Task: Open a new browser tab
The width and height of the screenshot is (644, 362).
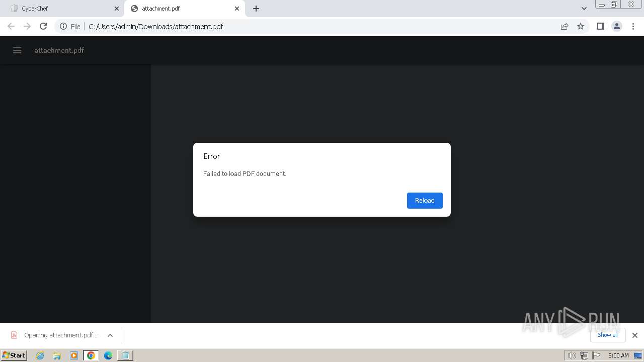Action: (256, 9)
